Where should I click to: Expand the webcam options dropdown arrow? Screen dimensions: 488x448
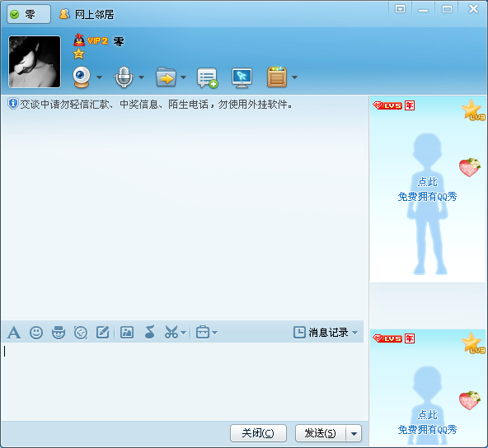coord(99,77)
